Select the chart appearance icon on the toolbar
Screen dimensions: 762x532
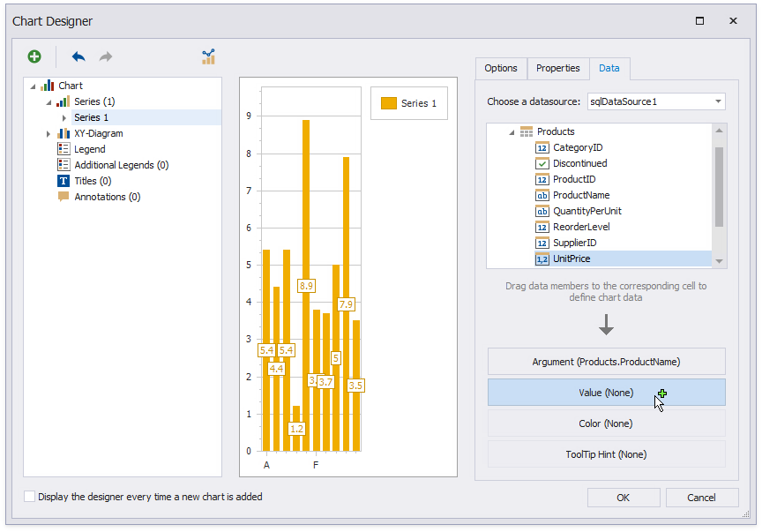click(x=208, y=56)
